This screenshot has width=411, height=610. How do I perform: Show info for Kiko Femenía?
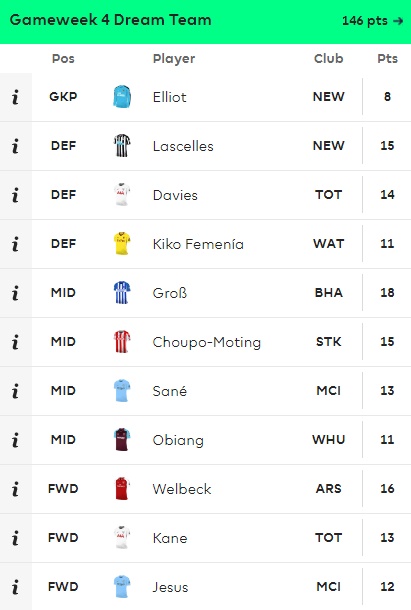(15, 244)
